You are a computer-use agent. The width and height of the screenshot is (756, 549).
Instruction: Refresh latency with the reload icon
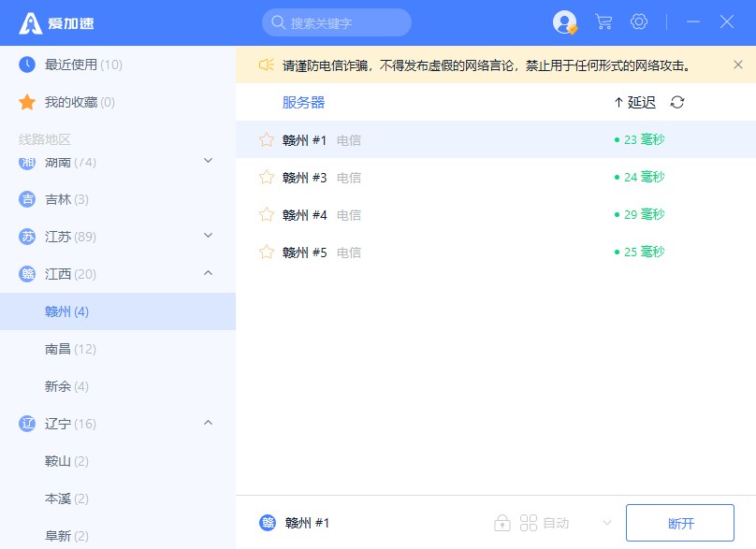pyautogui.click(x=677, y=102)
